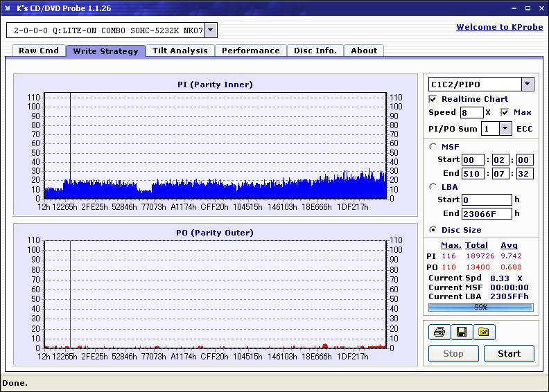The height and width of the screenshot is (392, 549).
Task: Save the scan using floppy disk icon
Action: coord(461,332)
